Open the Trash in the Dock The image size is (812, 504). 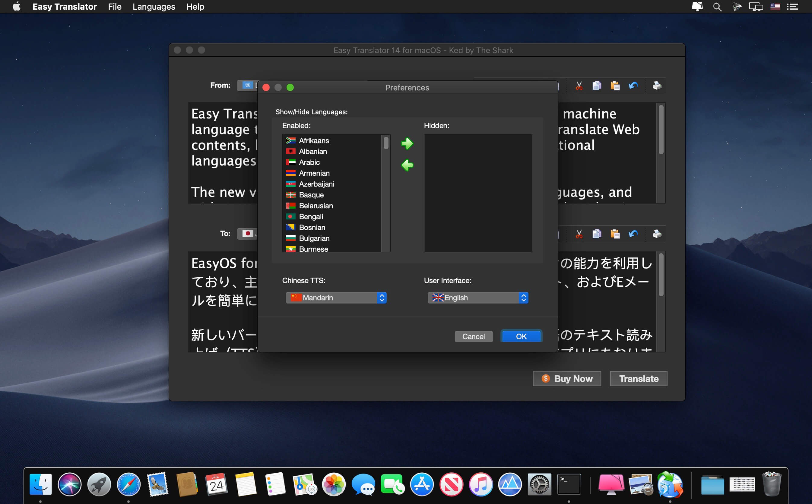click(772, 484)
